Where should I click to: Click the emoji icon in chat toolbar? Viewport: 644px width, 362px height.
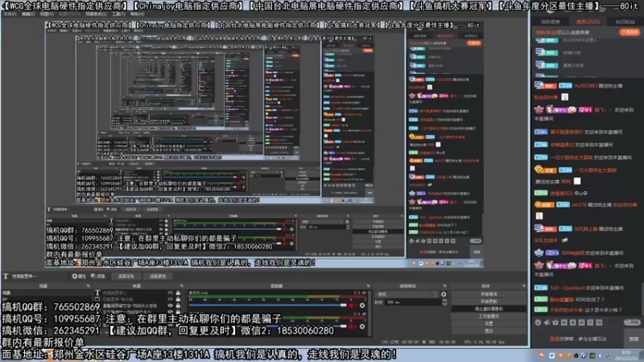[538, 323]
